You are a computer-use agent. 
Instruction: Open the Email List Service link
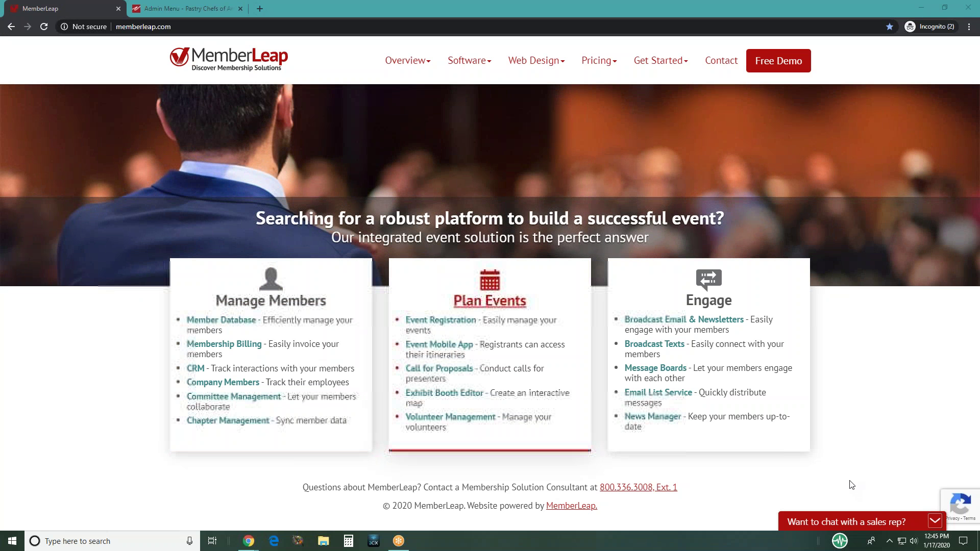coord(658,392)
